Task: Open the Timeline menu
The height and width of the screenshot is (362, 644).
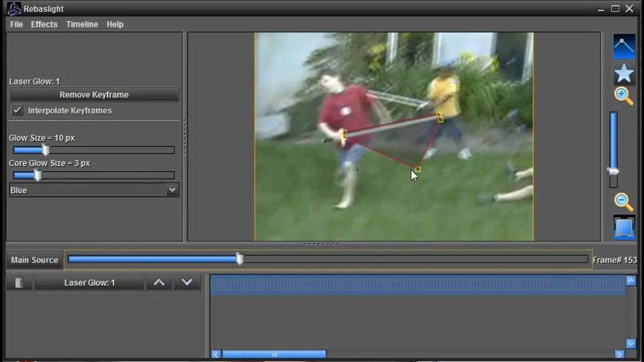Action: pos(82,24)
